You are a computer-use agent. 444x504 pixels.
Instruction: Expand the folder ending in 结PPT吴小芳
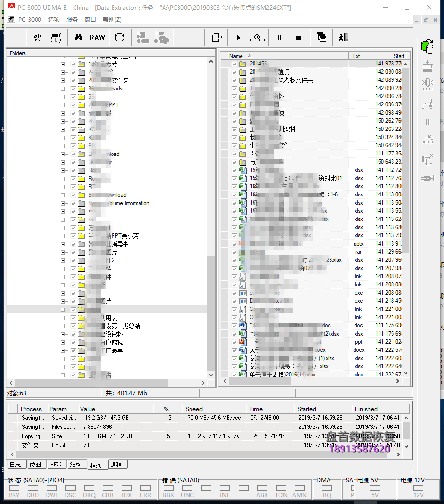[63, 236]
